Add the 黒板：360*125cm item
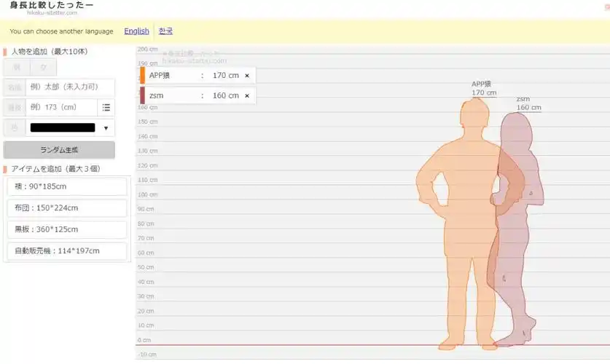The image size is (610, 364). point(66,229)
